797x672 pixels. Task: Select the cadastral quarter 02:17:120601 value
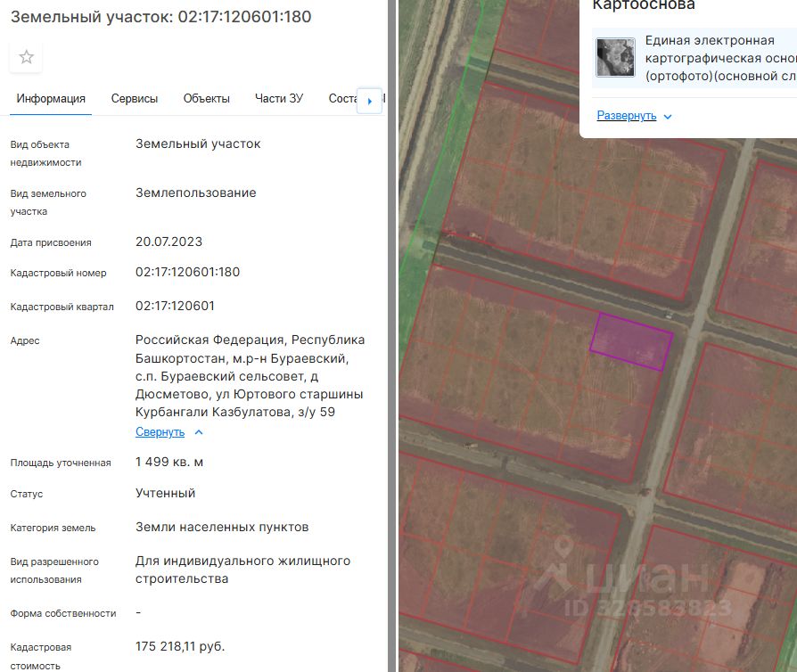175,306
